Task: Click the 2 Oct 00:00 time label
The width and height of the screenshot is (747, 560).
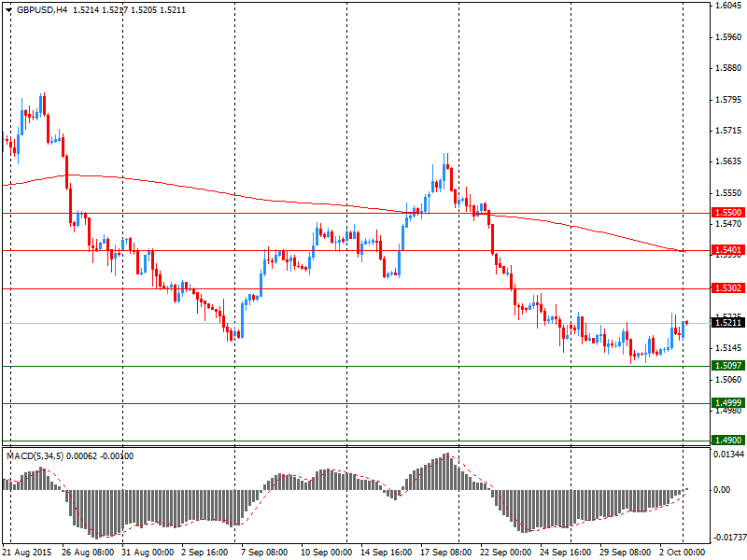Action: coord(683,553)
